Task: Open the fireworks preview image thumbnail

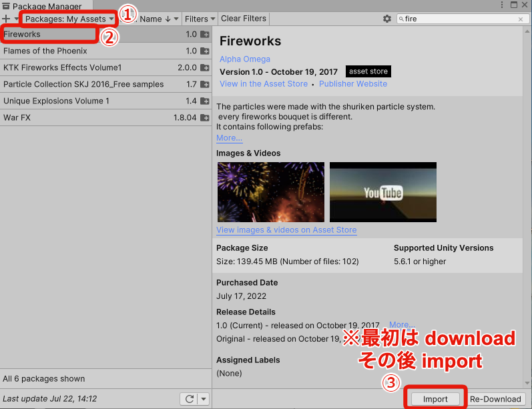Action: pyautogui.click(x=271, y=192)
